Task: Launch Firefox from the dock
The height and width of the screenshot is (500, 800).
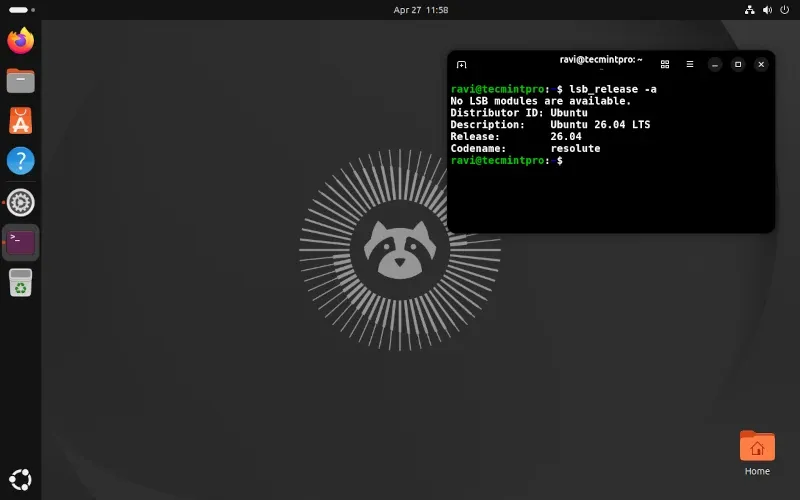Action: [x=20, y=41]
